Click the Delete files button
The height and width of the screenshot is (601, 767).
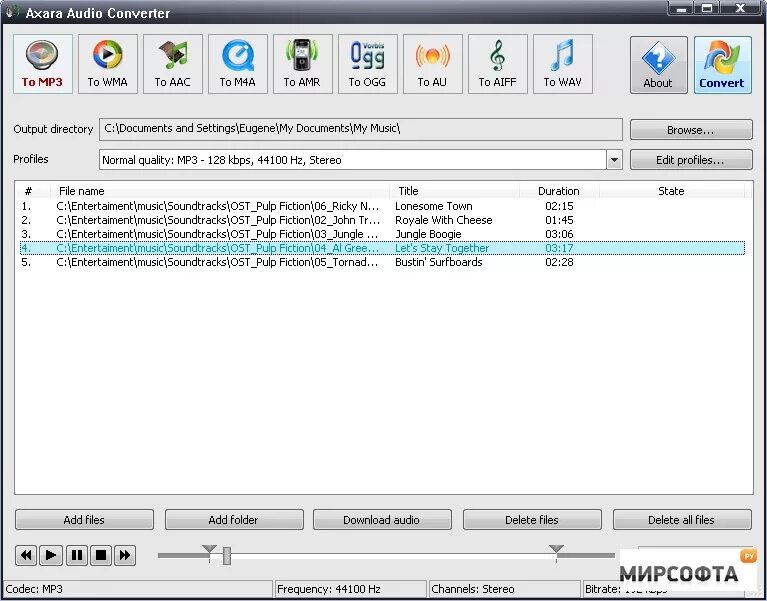[532, 520]
